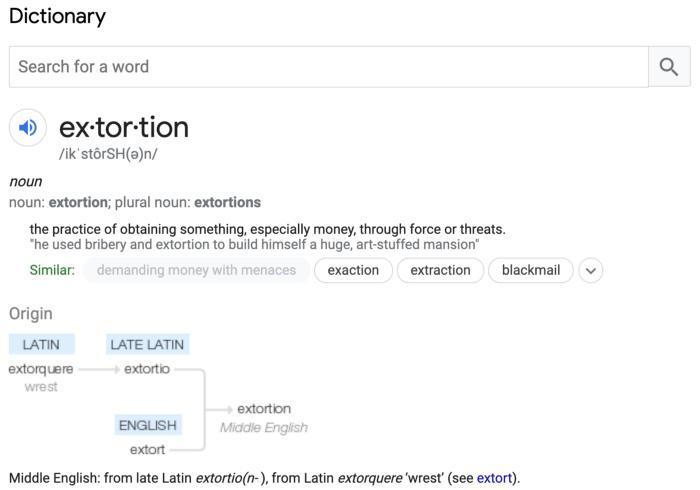Expand more similar words with chevron

591,270
